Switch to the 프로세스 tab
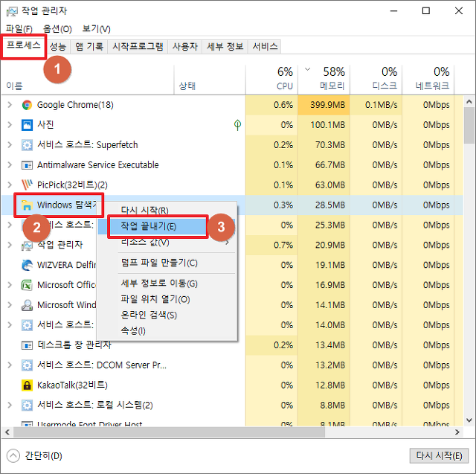 [23, 45]
